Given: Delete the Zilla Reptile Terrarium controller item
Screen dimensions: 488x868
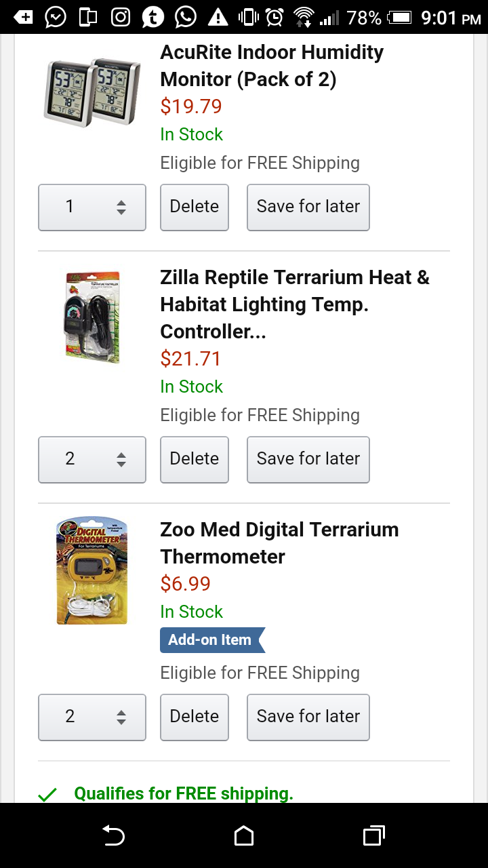Looking at the screenshot, I should 195,460.
